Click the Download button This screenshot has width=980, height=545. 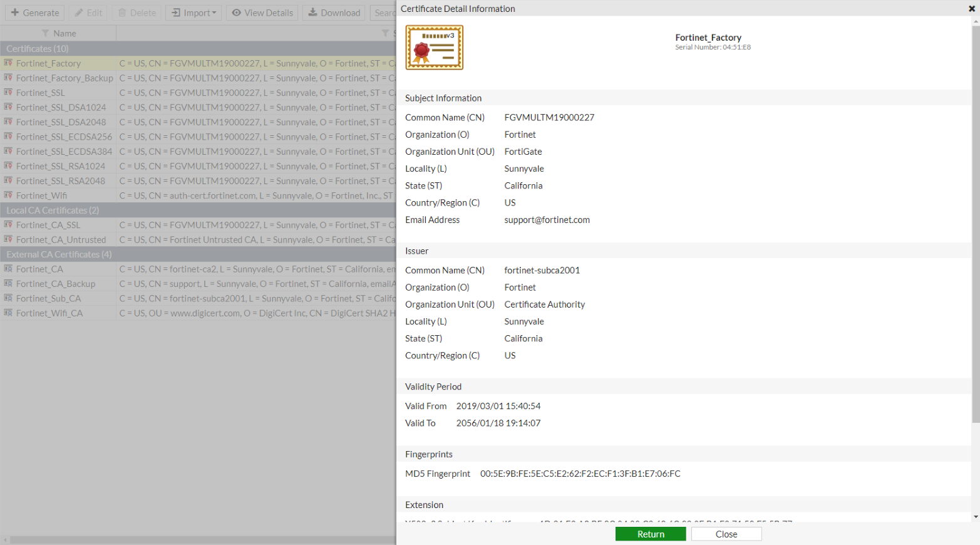334,13
